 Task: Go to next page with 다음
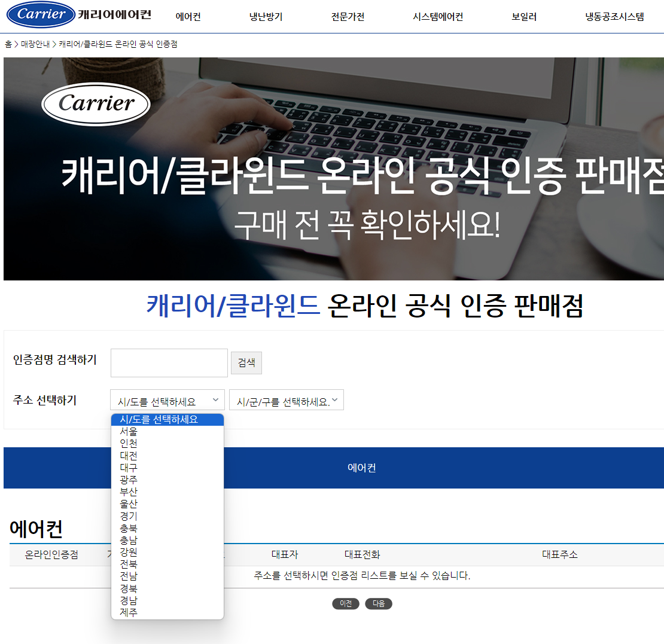[379, 603]
